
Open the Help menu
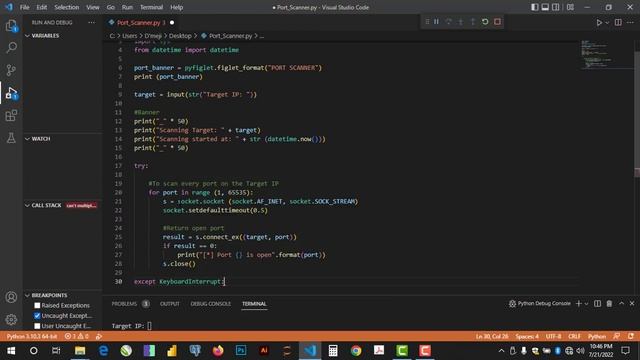176,7
